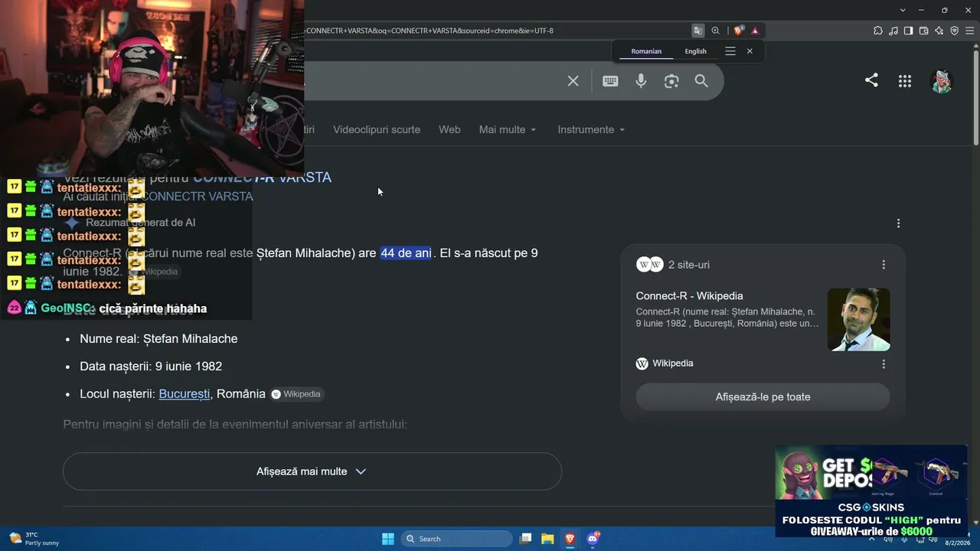
Task: Open the Google apps grid
Action: [x=905, y=81]
